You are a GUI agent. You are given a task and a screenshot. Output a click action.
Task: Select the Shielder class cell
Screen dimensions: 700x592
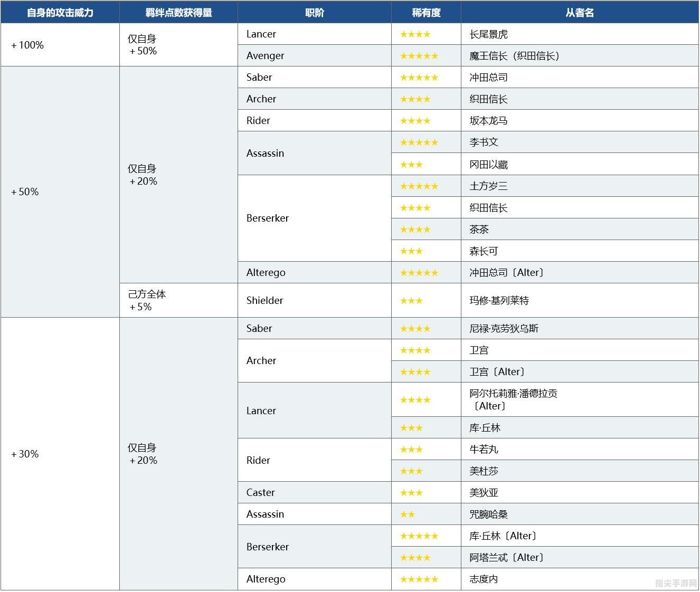tap(315, 300)
